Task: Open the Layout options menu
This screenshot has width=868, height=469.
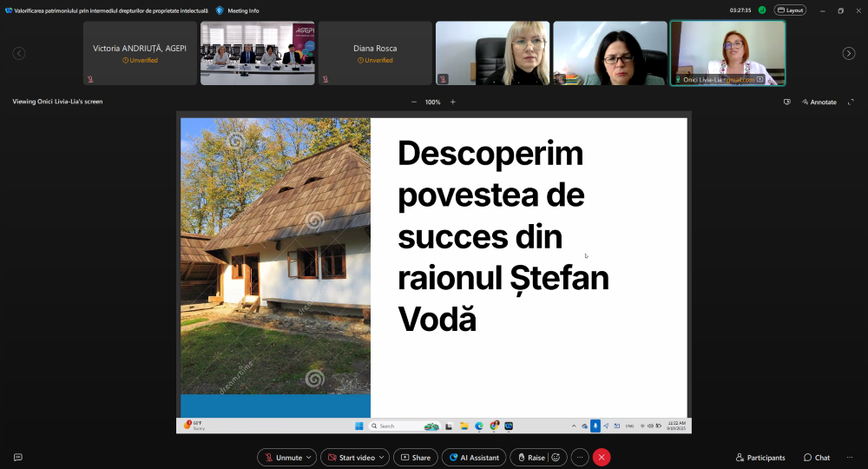Action: point(790,10)
